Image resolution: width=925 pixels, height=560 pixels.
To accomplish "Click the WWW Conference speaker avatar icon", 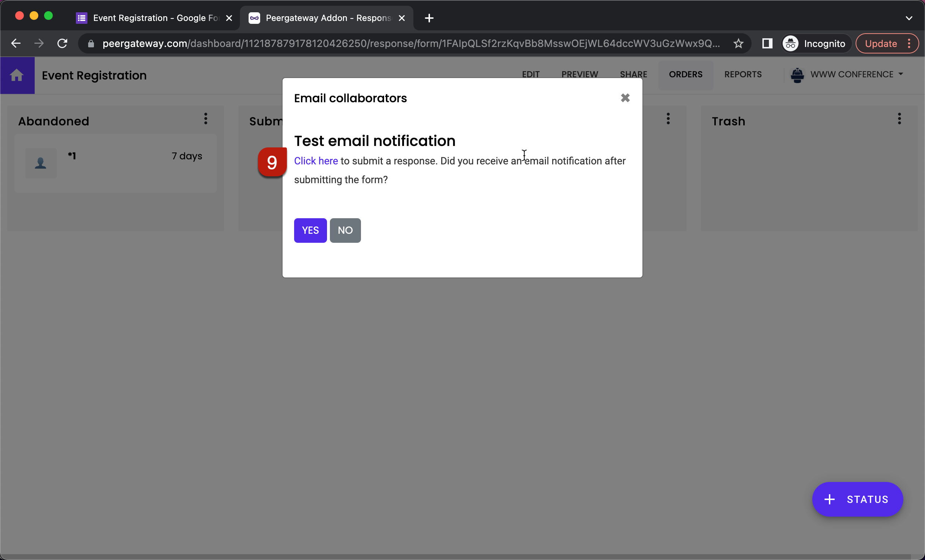I will (x=798, y=75).
